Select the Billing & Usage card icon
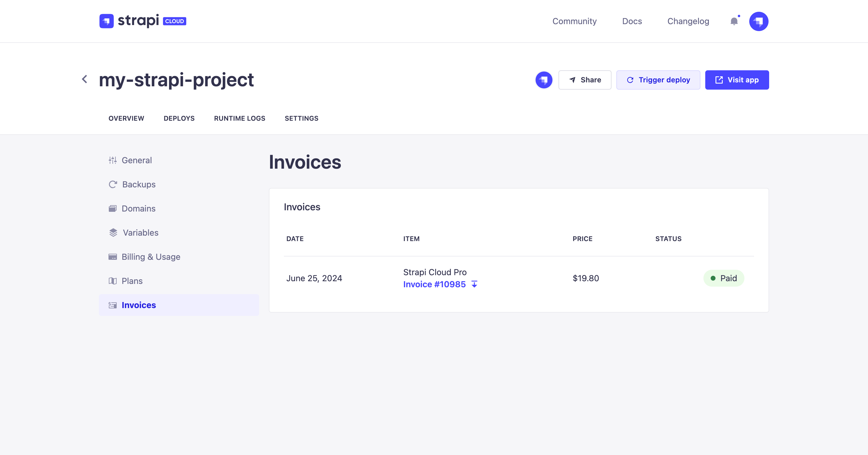 tap(112, 257)
